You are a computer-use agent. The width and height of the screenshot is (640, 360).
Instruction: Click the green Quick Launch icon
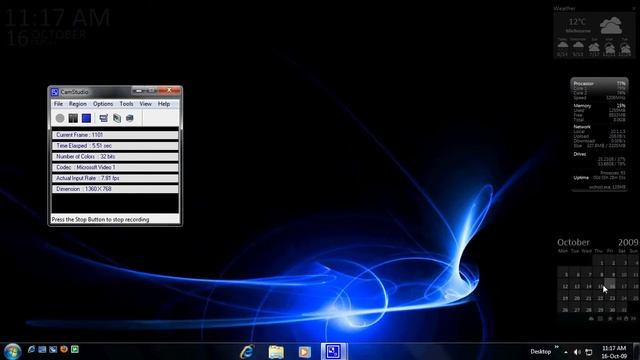[x=75, y=349]
